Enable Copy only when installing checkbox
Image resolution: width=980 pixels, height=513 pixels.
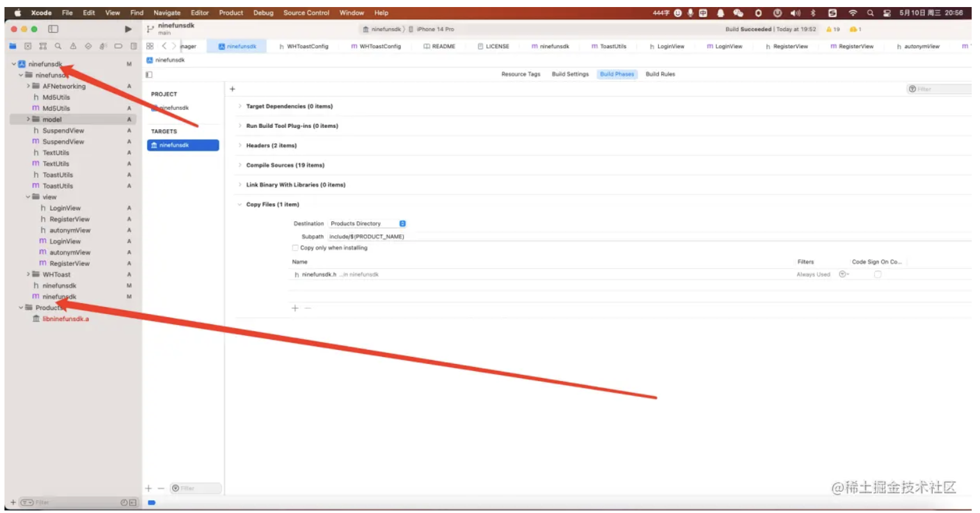295,248
